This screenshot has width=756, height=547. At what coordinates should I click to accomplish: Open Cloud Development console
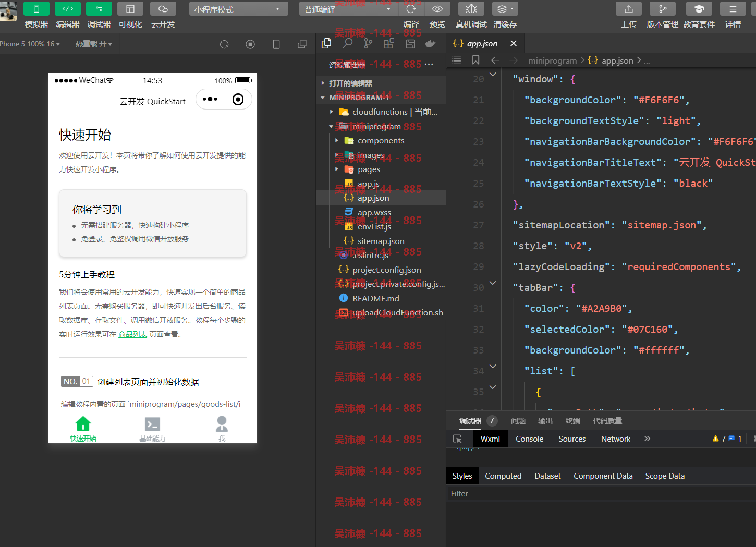tap(163, 9)
